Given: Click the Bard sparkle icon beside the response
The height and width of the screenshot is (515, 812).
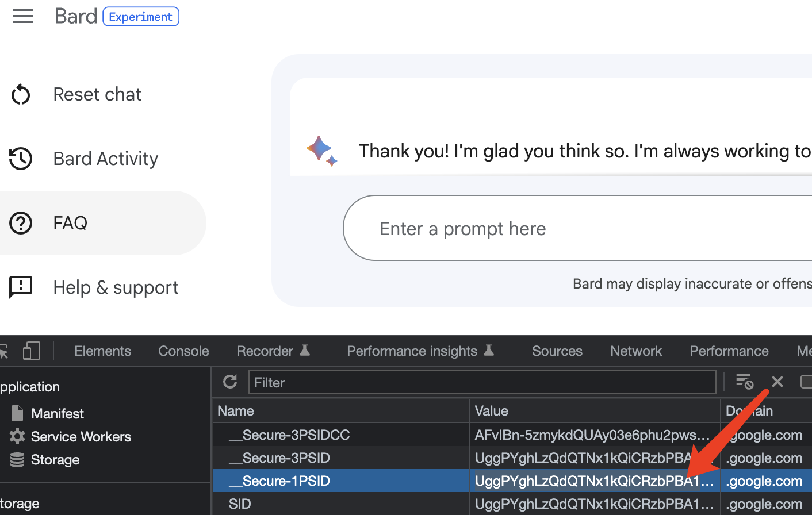Looking at the screenshot, I should click(321, 151).
